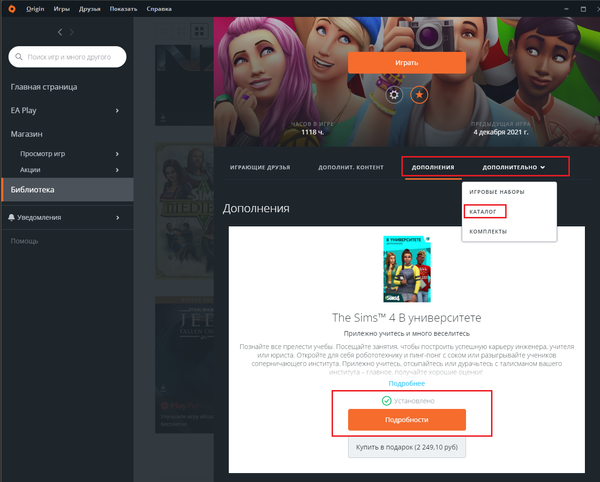Viewport: 600px width, 482px height.
Task: Go to Главная страница
Action: point(44,87)
